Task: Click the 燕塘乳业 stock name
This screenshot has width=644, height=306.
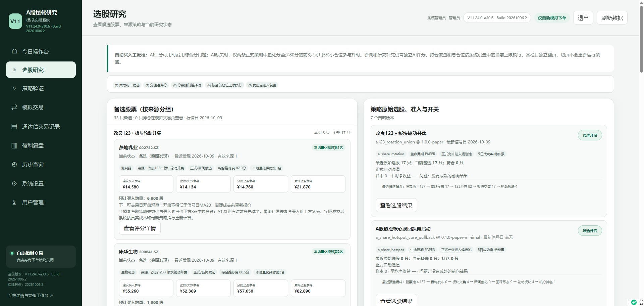Action: click(128, 147)
